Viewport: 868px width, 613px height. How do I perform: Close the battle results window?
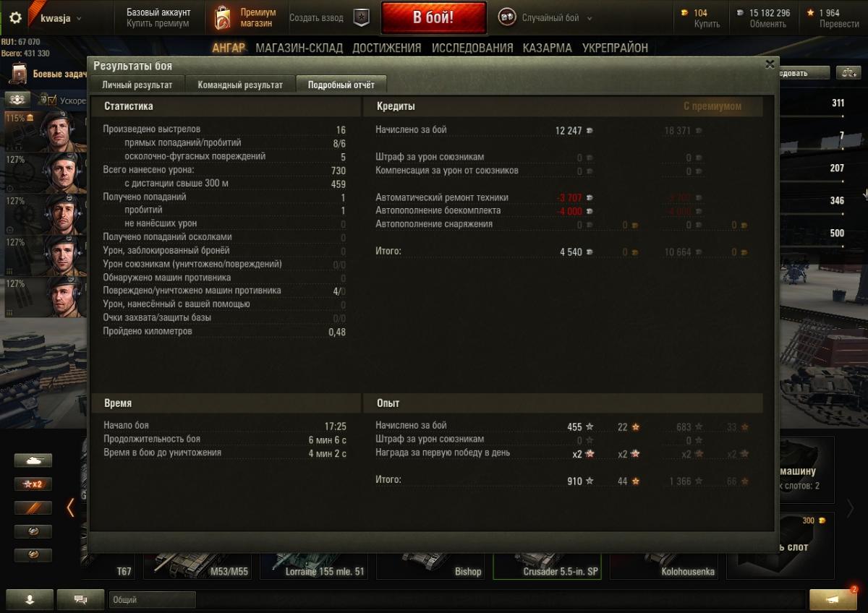(x=770, y=64)
